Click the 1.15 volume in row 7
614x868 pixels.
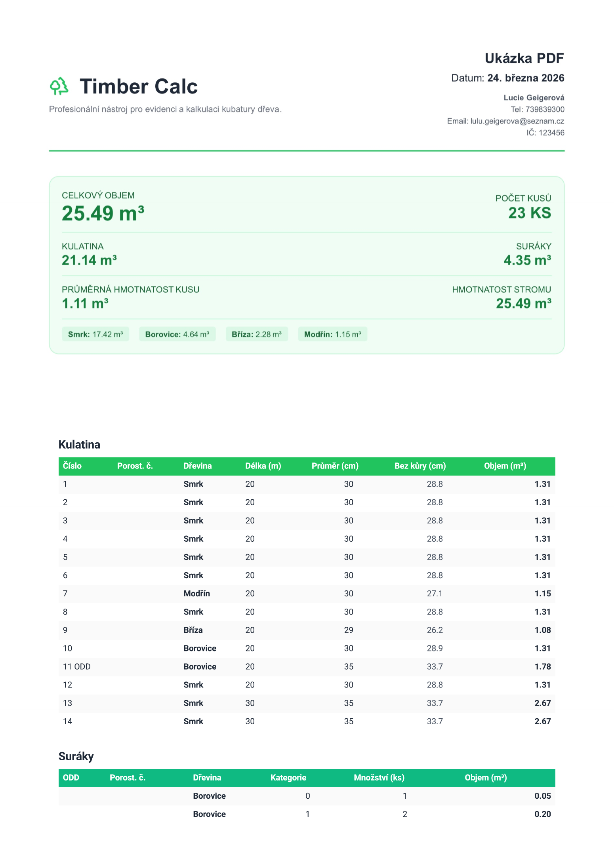pyautogui.click(x=543, y=594)
